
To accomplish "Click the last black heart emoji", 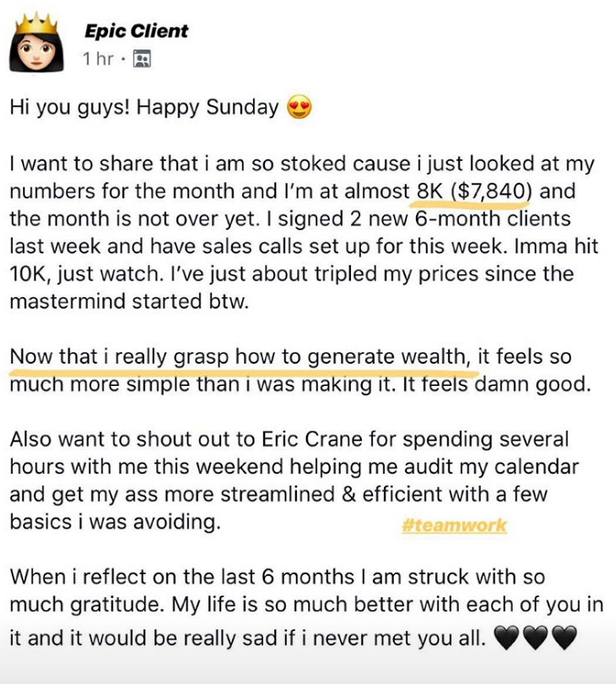I will 564,637.
